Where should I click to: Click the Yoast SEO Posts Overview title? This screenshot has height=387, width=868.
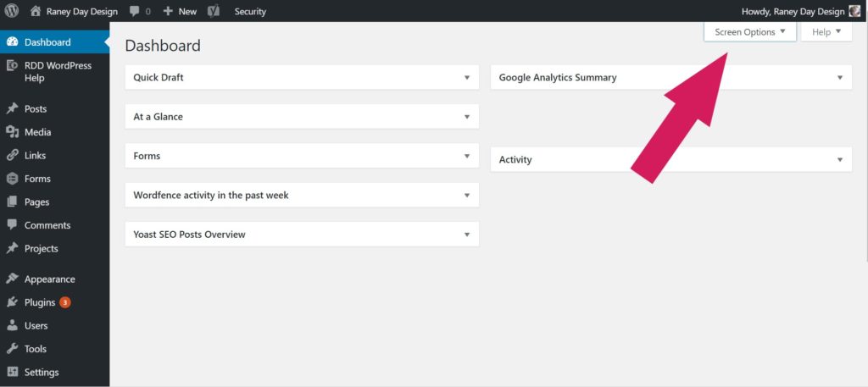(x=189, y=235)
